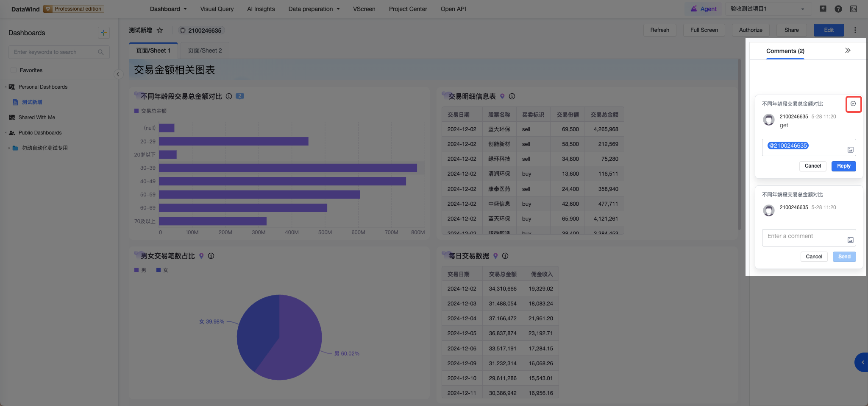Toggle the 交易总金额 legend color swatch
The width and height of the screenshot is (868, 406).
pyautogui.click(x=136, y=111)
